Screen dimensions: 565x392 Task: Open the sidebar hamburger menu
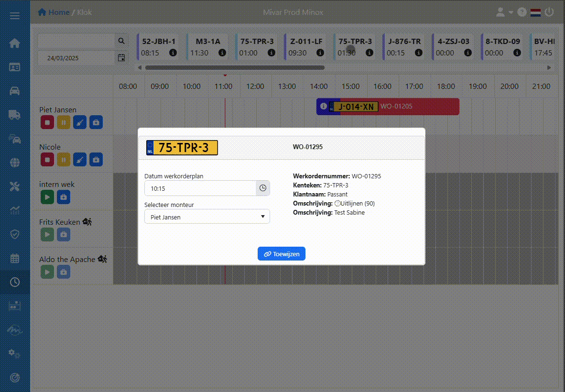coord(15,15)
